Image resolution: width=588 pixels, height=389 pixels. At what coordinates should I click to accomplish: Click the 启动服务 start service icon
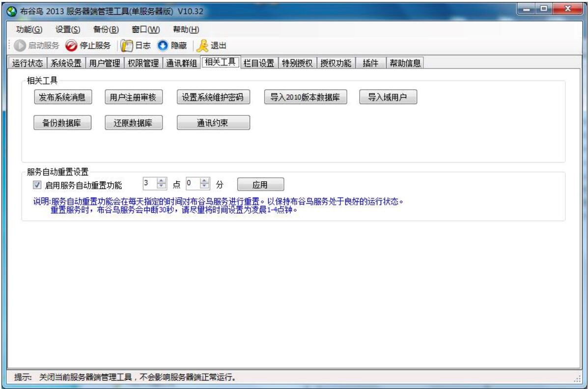pos(20,46)
